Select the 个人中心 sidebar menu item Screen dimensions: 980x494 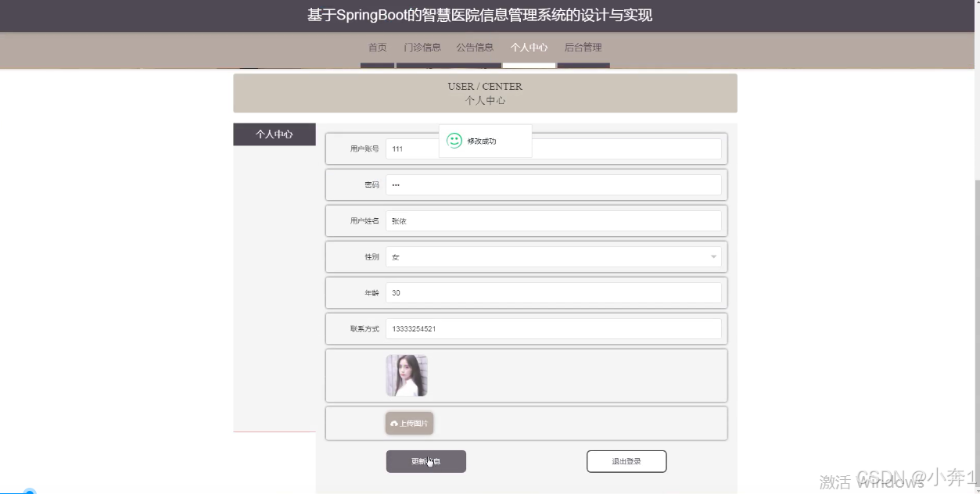pos(274,134)
